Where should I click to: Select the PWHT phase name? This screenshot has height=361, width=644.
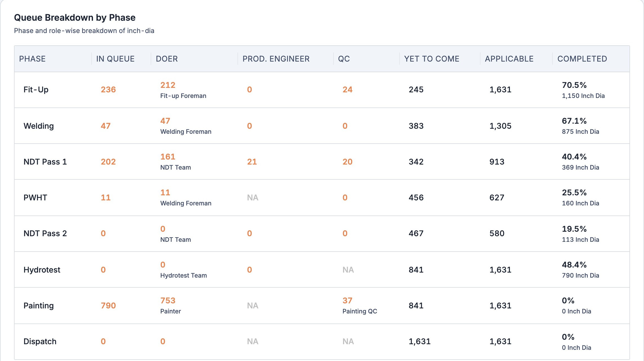click(x=35, y=198)
